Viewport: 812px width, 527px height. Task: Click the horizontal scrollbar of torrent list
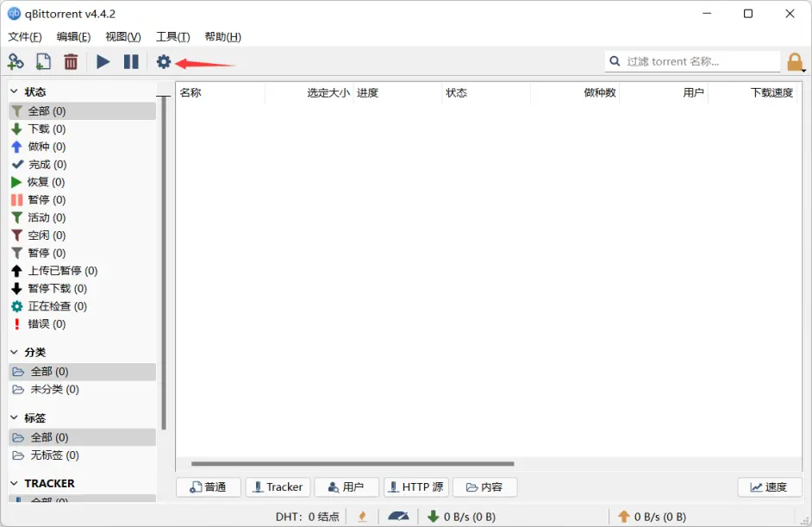point(353,464)
